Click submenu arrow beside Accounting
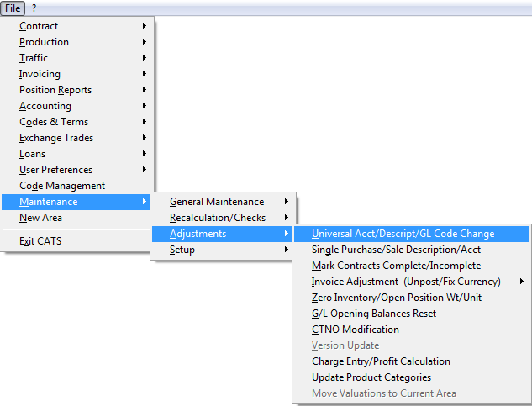The height and width of the screenshot is (406, 532). [x=145, y=106]
